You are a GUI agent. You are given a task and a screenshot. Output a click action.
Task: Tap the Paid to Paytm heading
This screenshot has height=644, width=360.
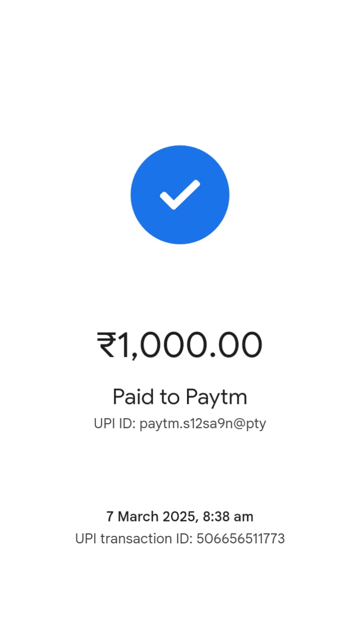pyautogui.click(x=180, y=397)
